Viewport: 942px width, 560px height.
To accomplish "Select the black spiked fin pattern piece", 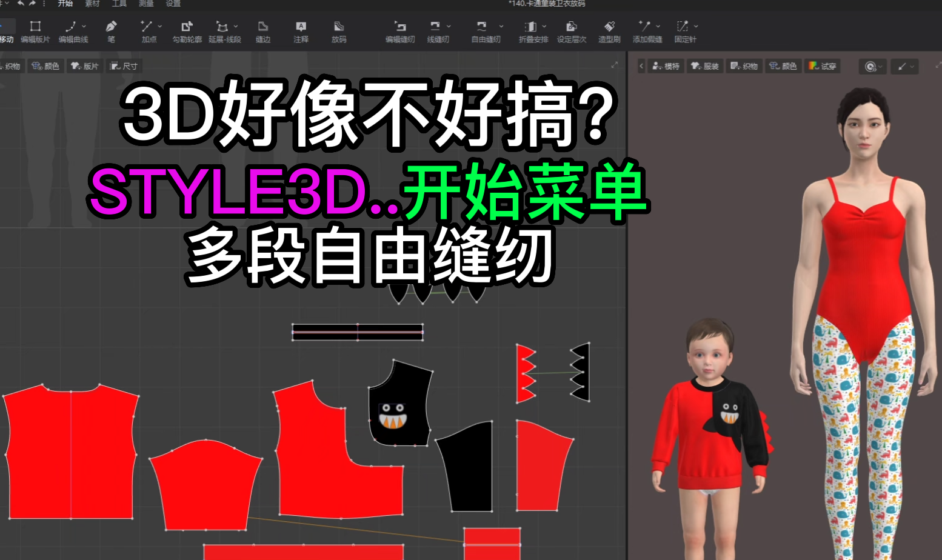I will click(x=582, y=371).
